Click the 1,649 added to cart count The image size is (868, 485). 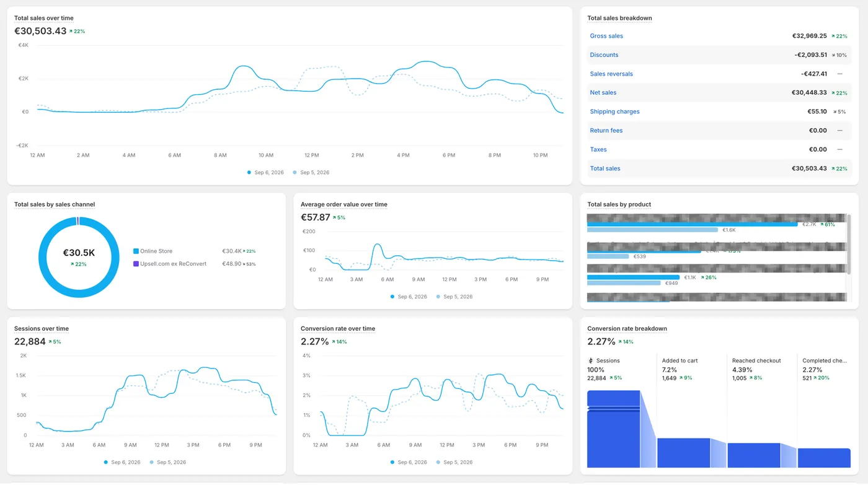[670, 378]
